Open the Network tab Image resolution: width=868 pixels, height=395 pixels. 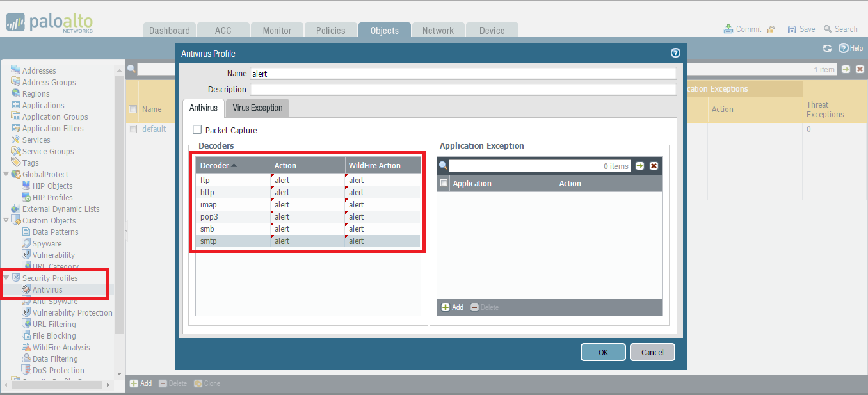tap(438, 30)
